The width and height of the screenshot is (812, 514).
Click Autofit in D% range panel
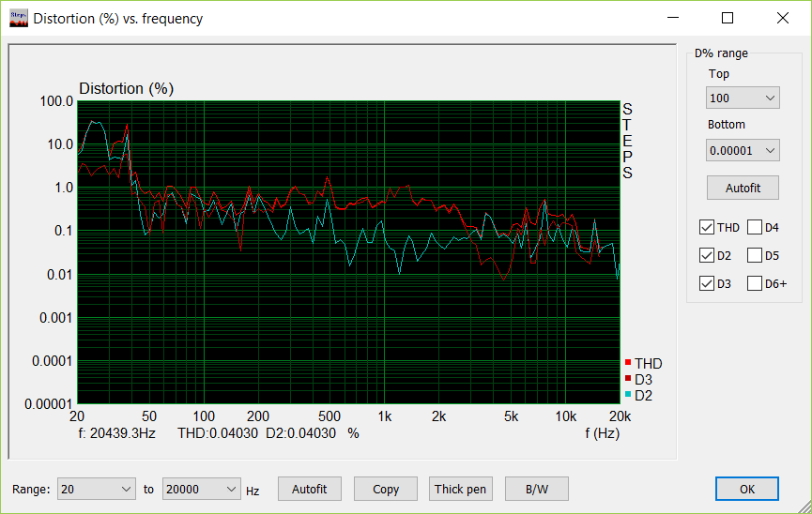click(743, 188)
